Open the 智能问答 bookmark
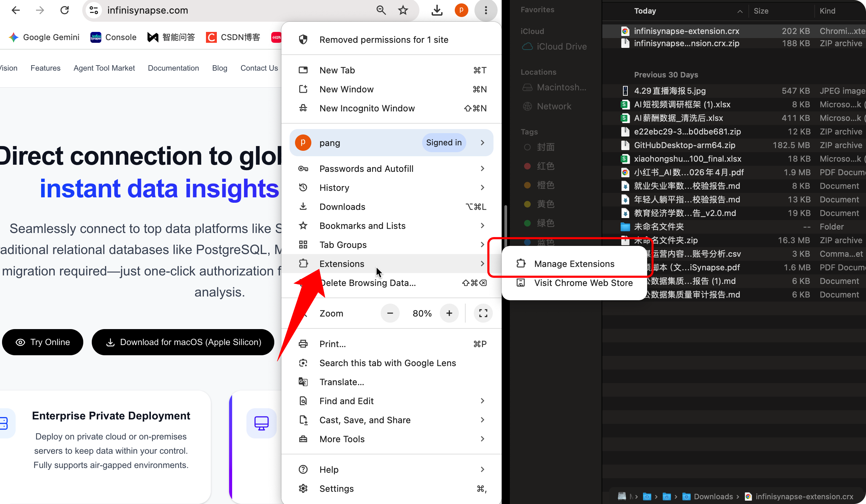Image resolution: width=866 pixels, height=504 pixels. [171, 37]
